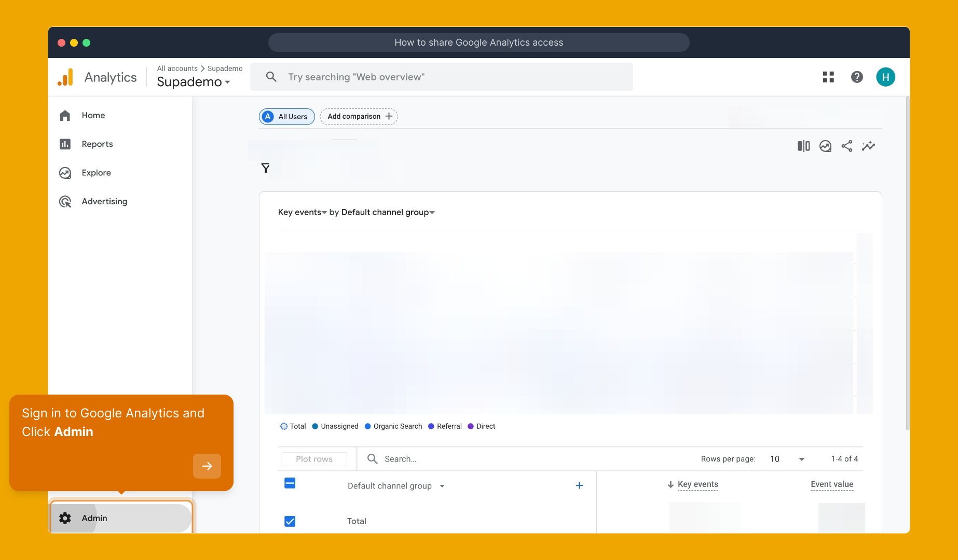This screenshot has width=958, height=560.
Task: Open Help with the question mark icon
Action: point(857,77)
